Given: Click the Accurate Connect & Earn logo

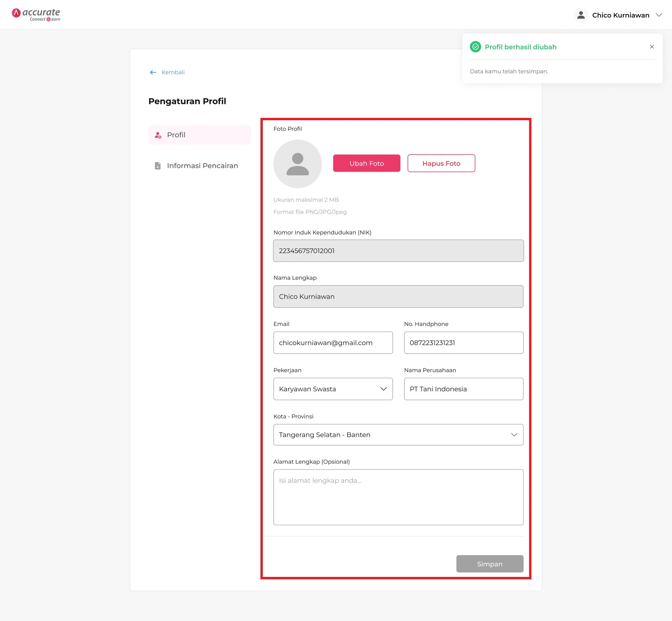Looking at the screenshot, I should pos(36,15).
